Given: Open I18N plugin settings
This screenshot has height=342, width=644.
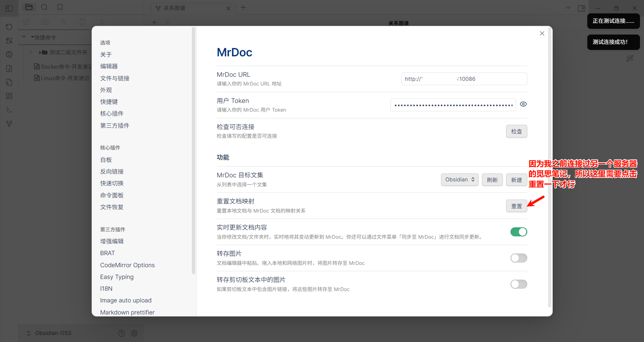Looking at the screenshot, I should pos(106,289).
